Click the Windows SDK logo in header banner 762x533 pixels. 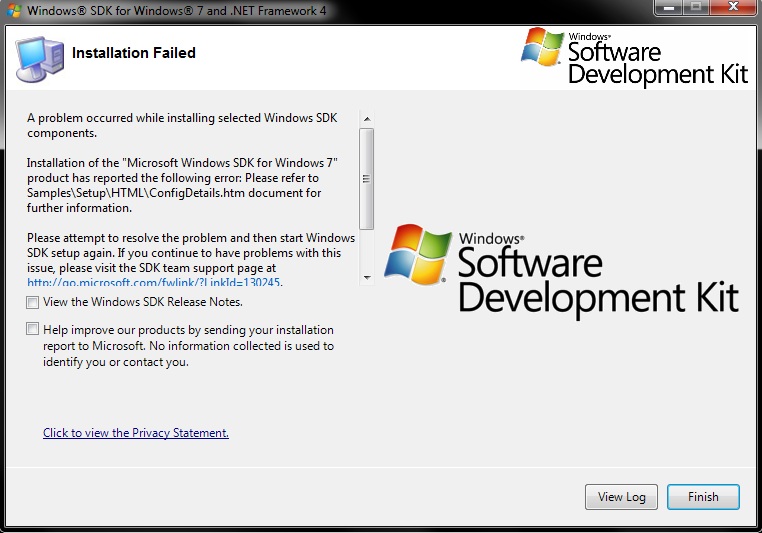coord(634,56)
